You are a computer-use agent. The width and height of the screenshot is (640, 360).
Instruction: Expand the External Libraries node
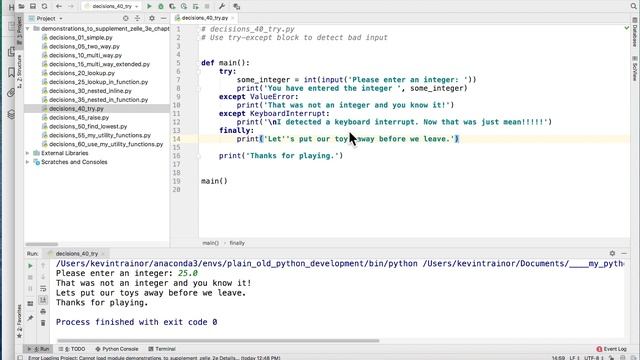[x=28, y=153]
